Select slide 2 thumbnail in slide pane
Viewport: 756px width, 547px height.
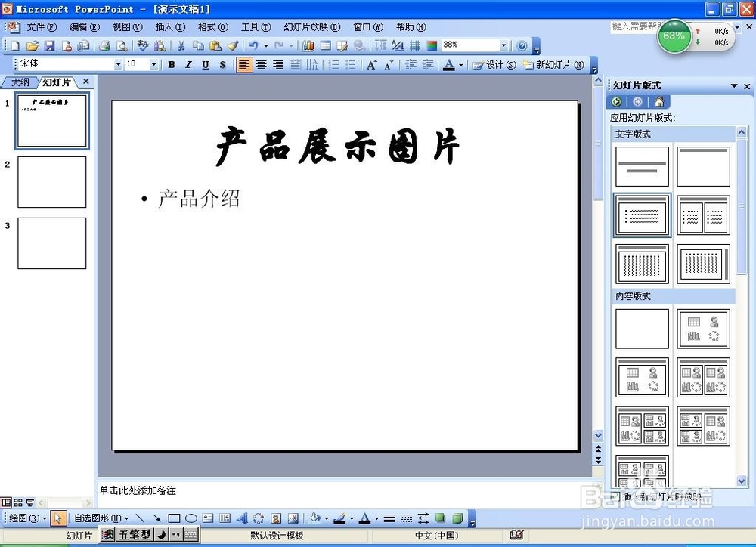[51, 182]
